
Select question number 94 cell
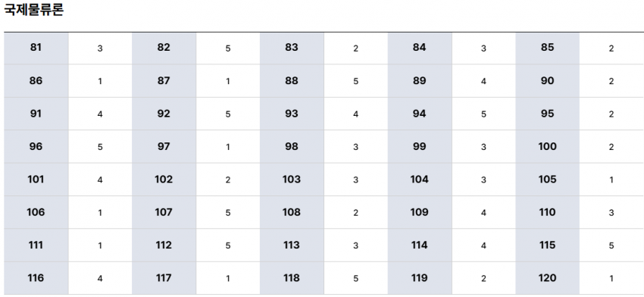pyautogui.click(x=419, y=114)
